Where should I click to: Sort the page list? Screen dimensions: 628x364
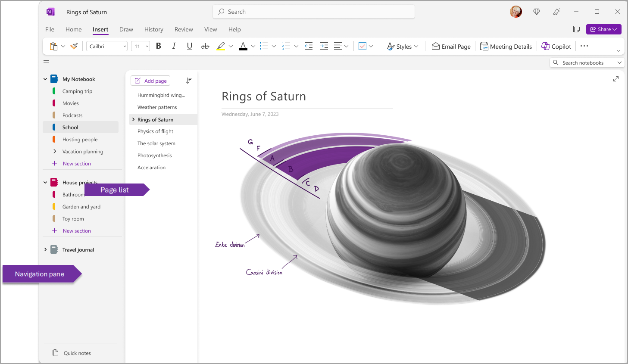(x=188, y=80)
